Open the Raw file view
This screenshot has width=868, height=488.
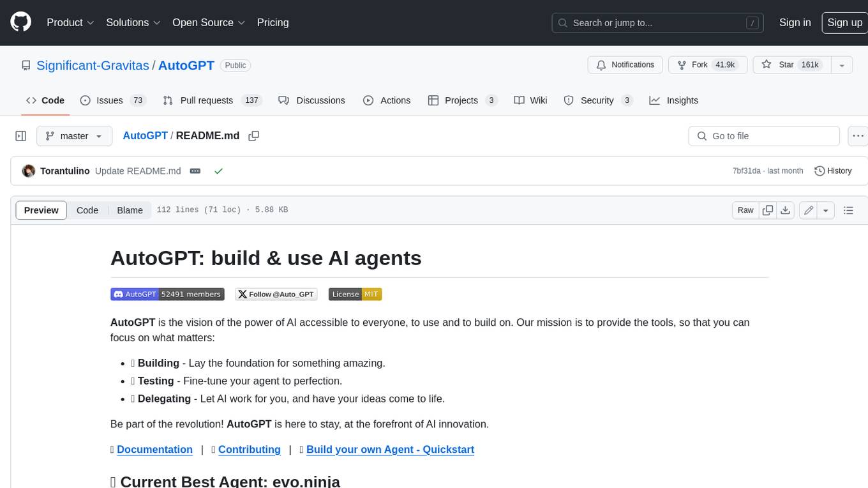(x=745, y=210)
